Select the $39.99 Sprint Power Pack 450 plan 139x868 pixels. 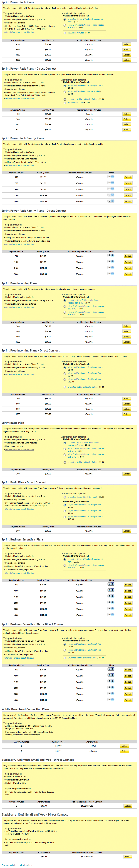coord(126,45)
